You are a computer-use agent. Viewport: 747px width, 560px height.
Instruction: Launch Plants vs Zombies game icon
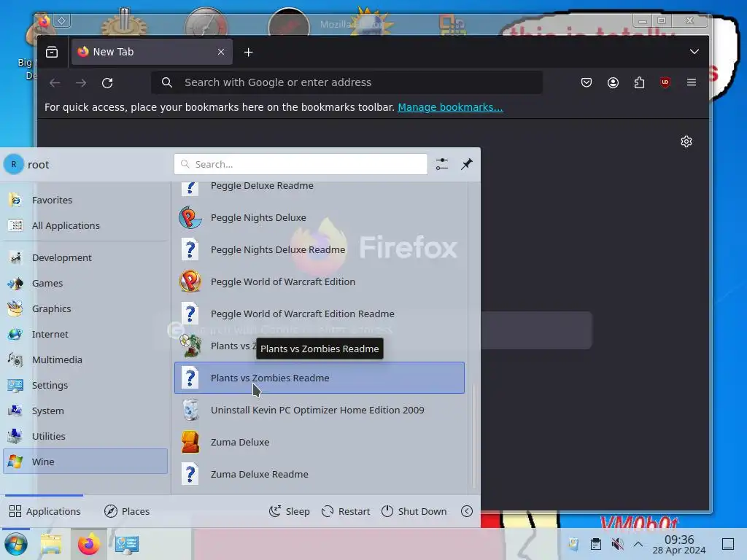190,346
